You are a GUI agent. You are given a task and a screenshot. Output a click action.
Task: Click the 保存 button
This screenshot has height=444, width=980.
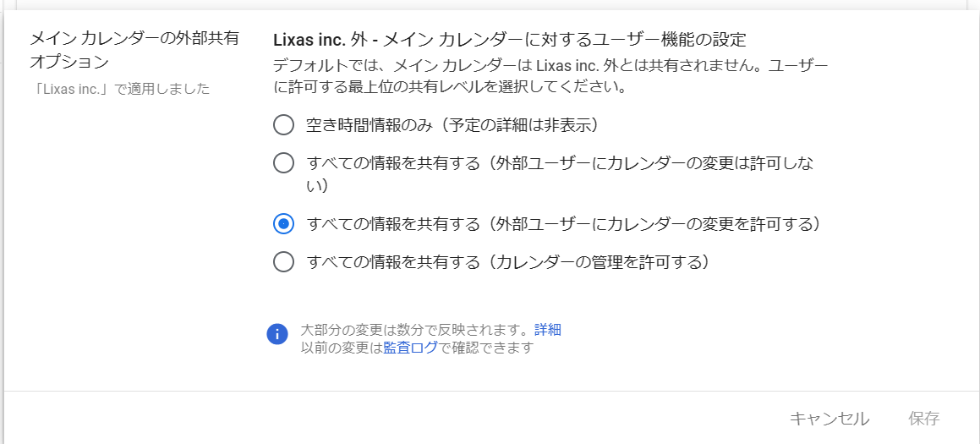tap(924, 419)
